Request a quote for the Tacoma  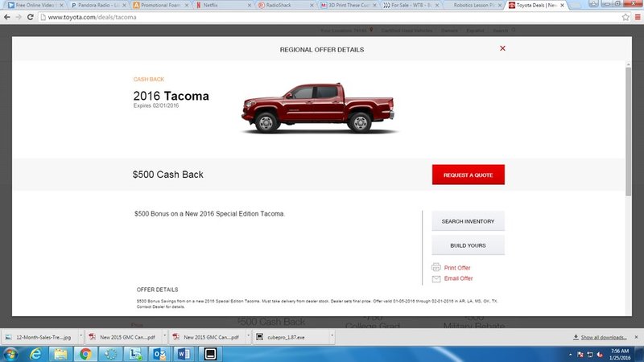469,175
